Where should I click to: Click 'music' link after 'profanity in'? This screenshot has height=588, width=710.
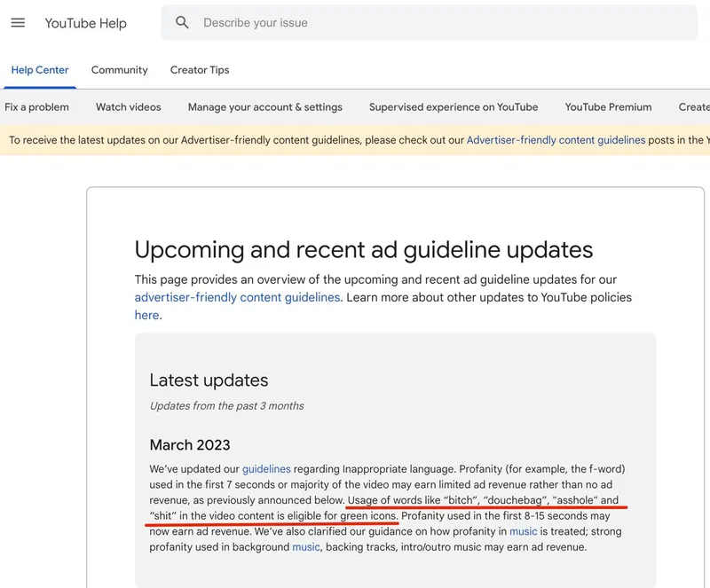pos(523,531)
